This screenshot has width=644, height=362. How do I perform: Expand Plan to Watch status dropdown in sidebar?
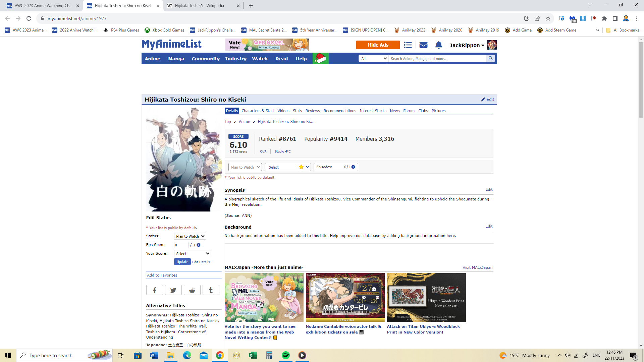click(x=190, y=236)
